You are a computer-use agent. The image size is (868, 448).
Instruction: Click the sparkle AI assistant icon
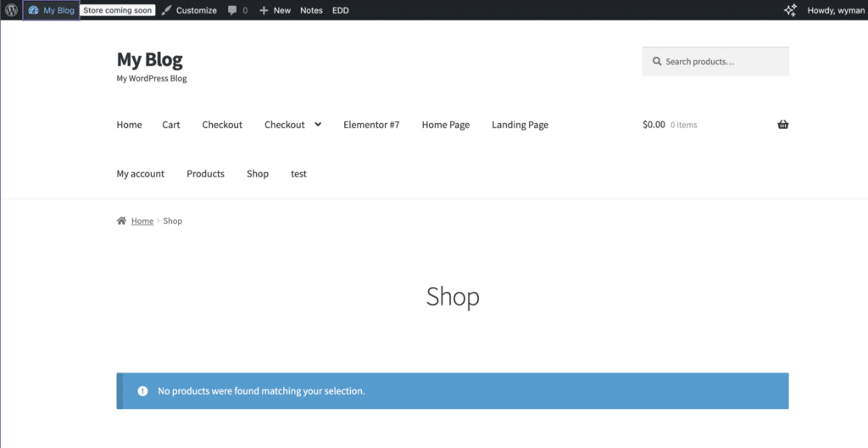click(x=790, y=10)
